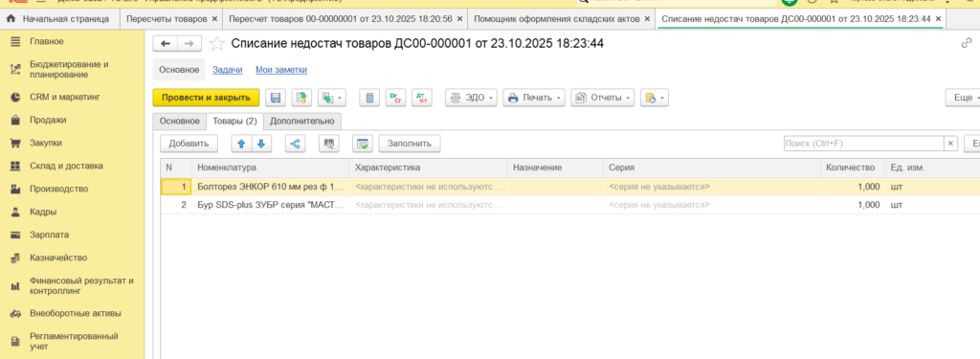Open Помощник оформления складских актов tab
Image resolution: width=980 pixels, height=359 pixels.
(556, 19)
